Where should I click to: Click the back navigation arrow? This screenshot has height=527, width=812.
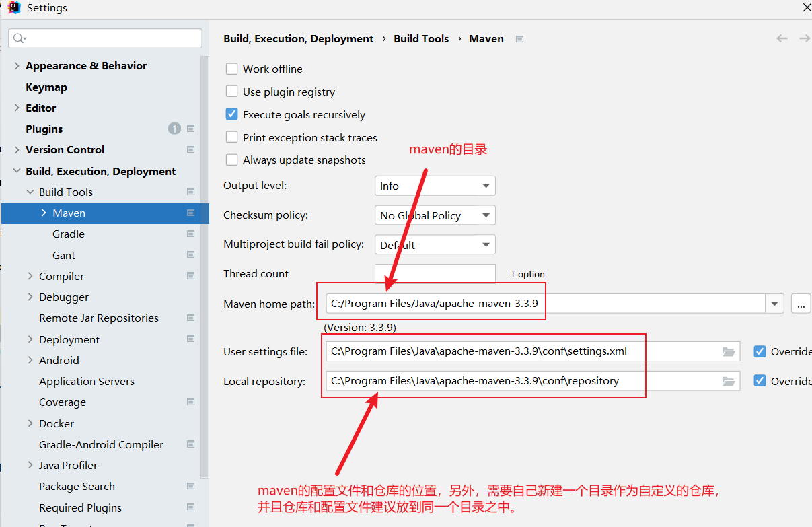pos(782,38)
